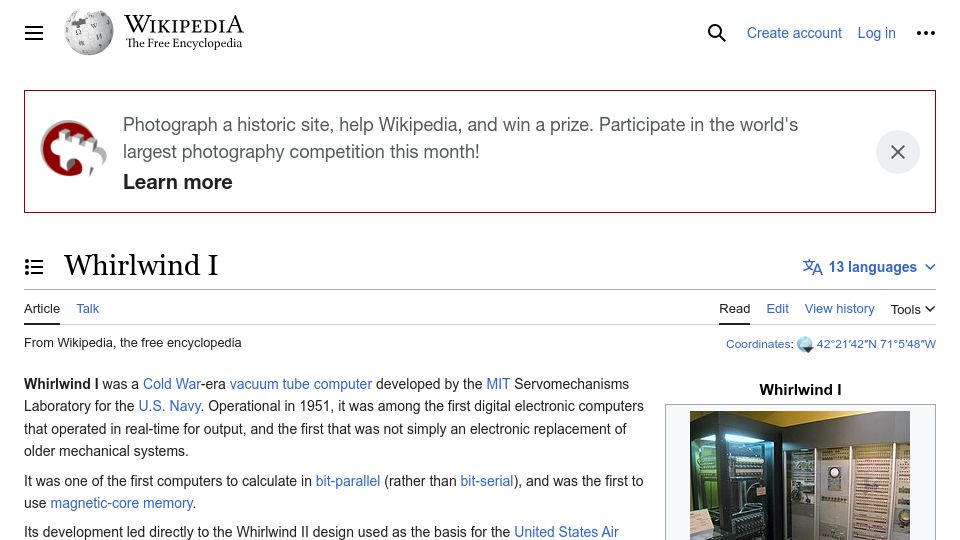The height and width of the screenshot is (540, 960).
Task: Follow the U.S. Navy link
Action: pyautogui.click(x=170, y=406)
